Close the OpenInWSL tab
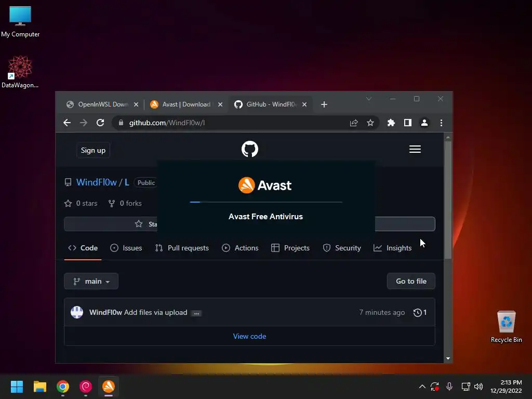The width and height of the screenshot is (532, 399). click(136, 104)
